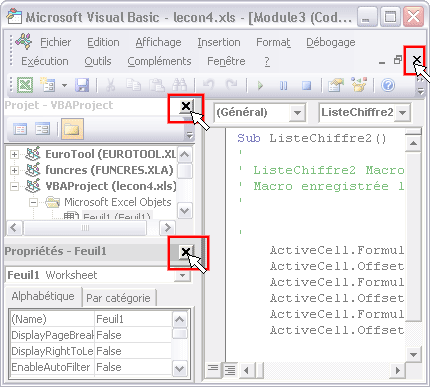Collapse the VBAProject (lecon4.xls) node
This screenshot has height=387, width=430.
pyautogui.click(x=14, y=186)
